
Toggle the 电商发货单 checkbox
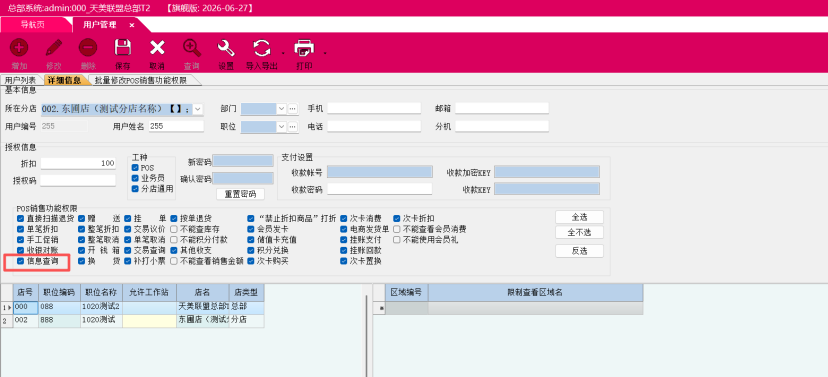pos(344,229)
